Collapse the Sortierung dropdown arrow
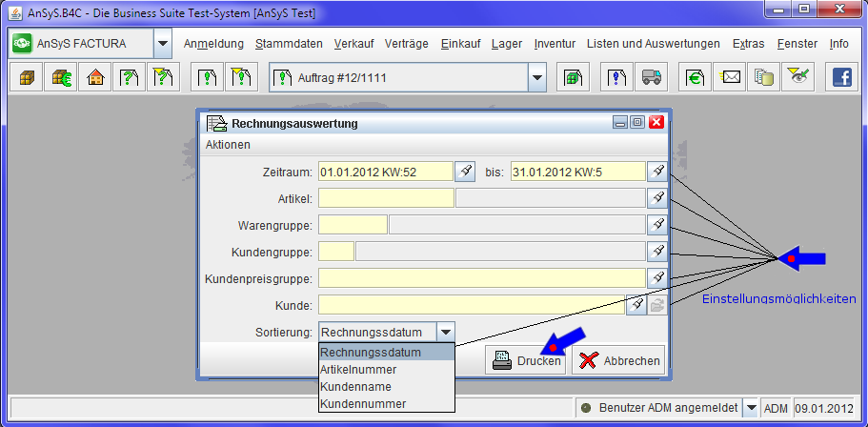Screen dimensions: 868x427 click(x=446, y=332)
